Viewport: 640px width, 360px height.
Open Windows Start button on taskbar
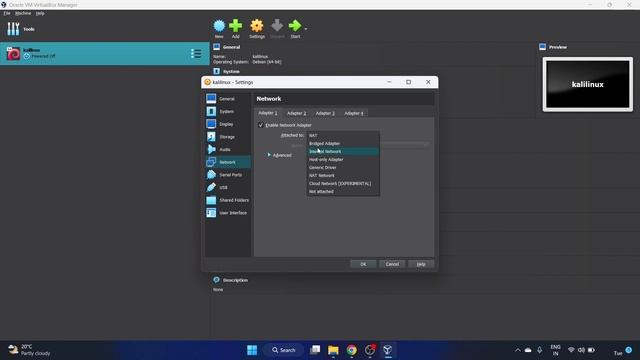(252, 350)
